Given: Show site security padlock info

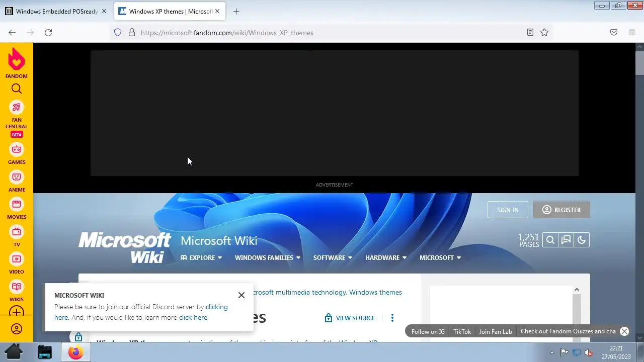Looking at the screenshot, I should point(132,32).
